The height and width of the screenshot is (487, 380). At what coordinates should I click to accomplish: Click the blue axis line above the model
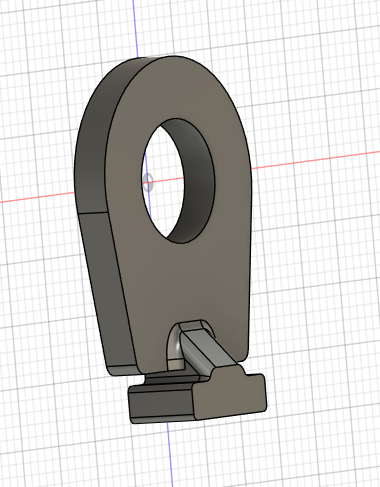tap(136, 28)
